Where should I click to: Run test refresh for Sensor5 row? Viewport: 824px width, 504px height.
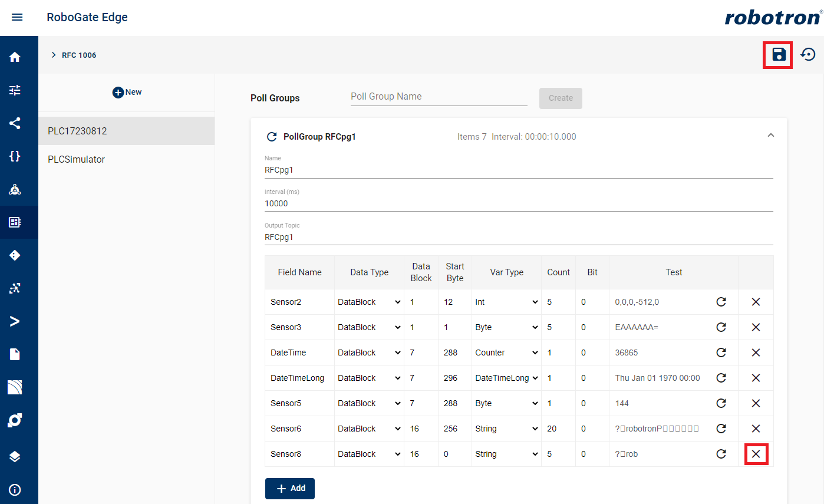tap(721, 403)
